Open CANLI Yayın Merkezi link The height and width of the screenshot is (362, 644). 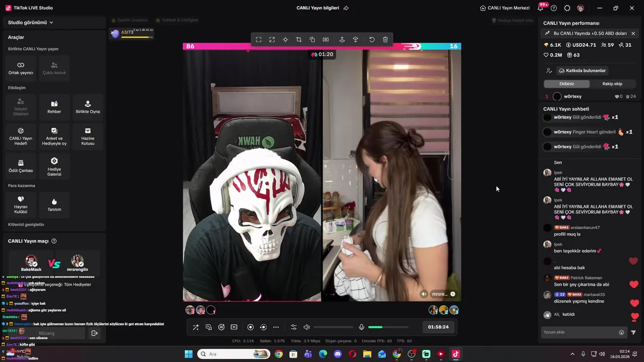505,8
